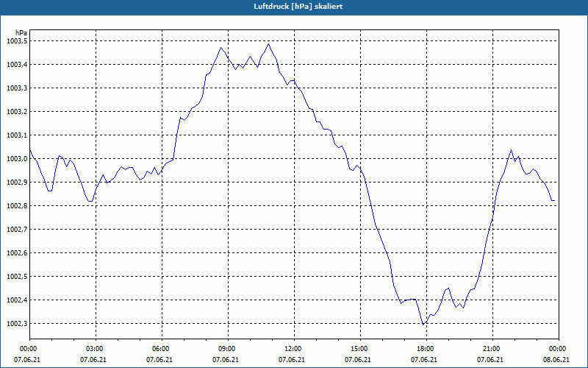Image resolution: width=588 pixels, height=368 pixels.
Task: Click the 1002,3 axis value
Action: (17, 324)
